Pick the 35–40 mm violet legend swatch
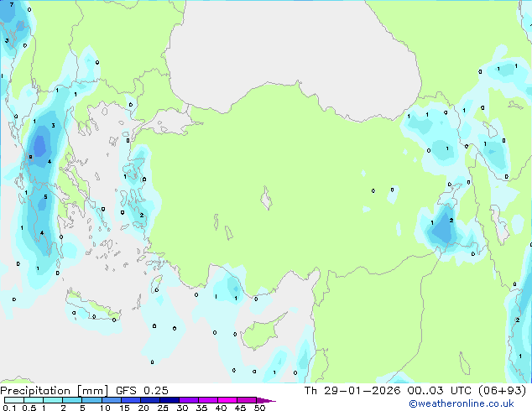The image size is (532, 411). tap(207, 400)
